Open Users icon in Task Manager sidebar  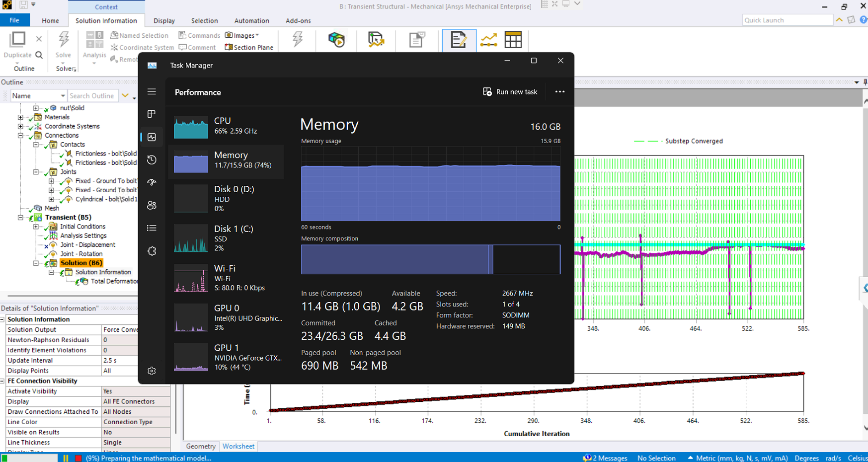pos(152,205)
